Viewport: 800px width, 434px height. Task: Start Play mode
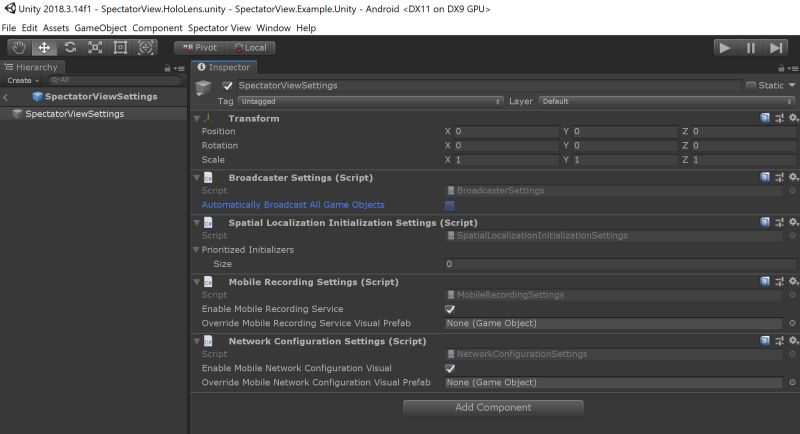725,48
